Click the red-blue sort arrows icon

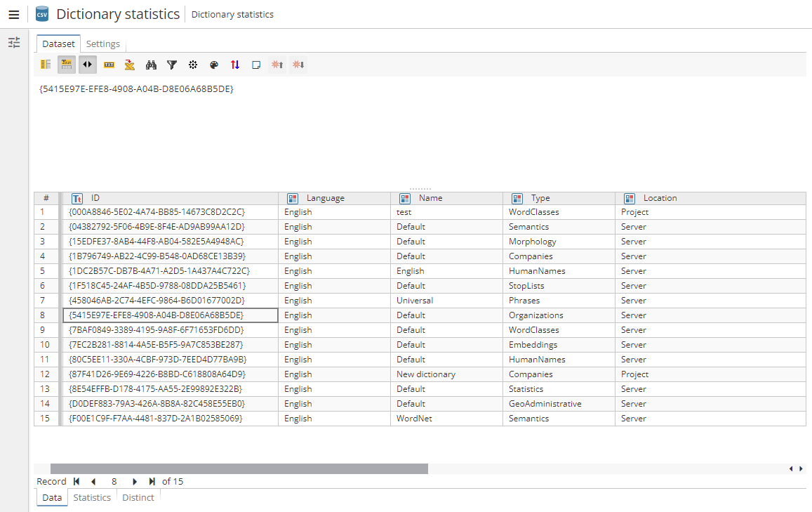[x=235, y=65]
